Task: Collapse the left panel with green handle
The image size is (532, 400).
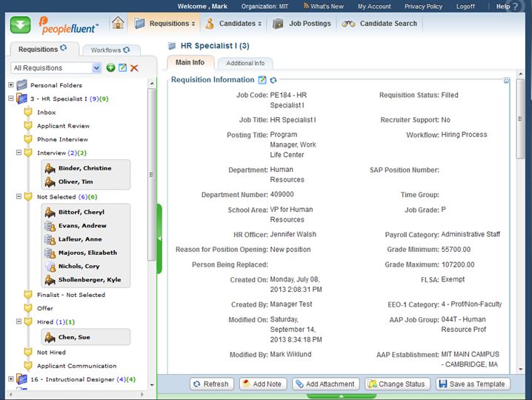Action: point(159,239)
